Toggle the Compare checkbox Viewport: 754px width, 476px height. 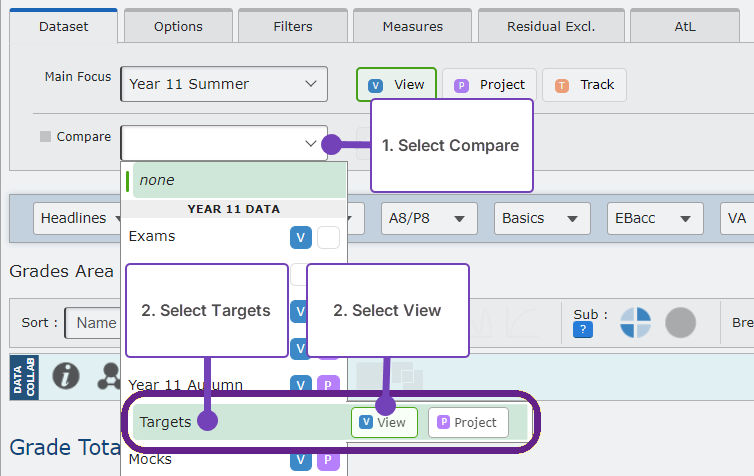click(x=45, y=137)
